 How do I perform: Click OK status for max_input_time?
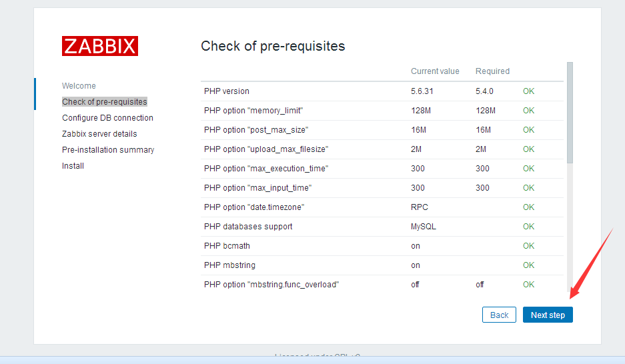click(x=528, y=188)
